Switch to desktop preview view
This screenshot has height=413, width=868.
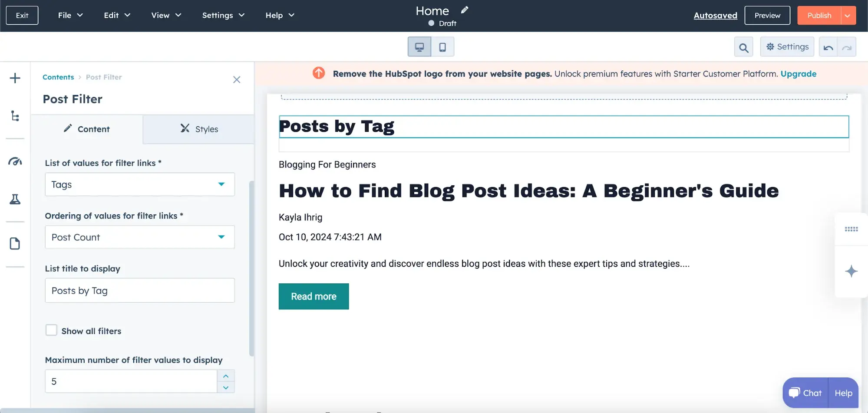419,47
